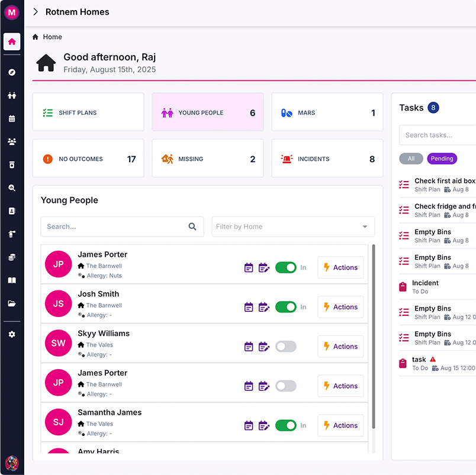
Task: Toggle Skyy Williams to In status
Action: tap(286, 346)
